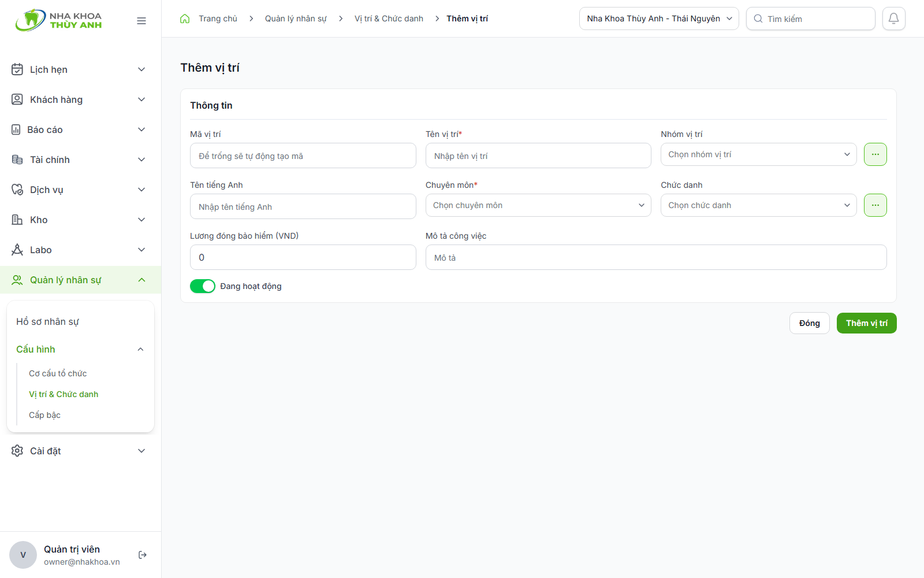Open the clinic branch selector dropdown
This screenshot has width=924, height=578.
(659, 18)
